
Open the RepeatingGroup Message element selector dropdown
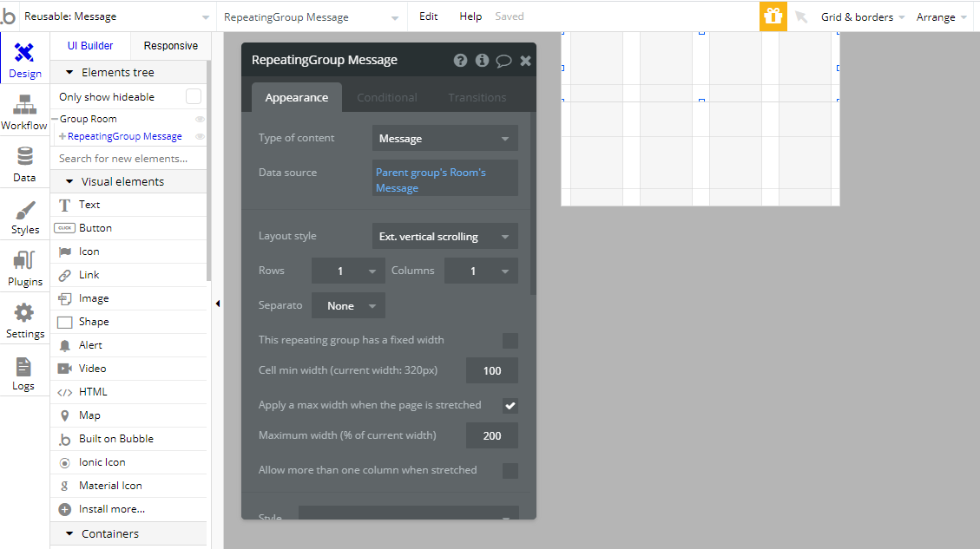(312, 17)
